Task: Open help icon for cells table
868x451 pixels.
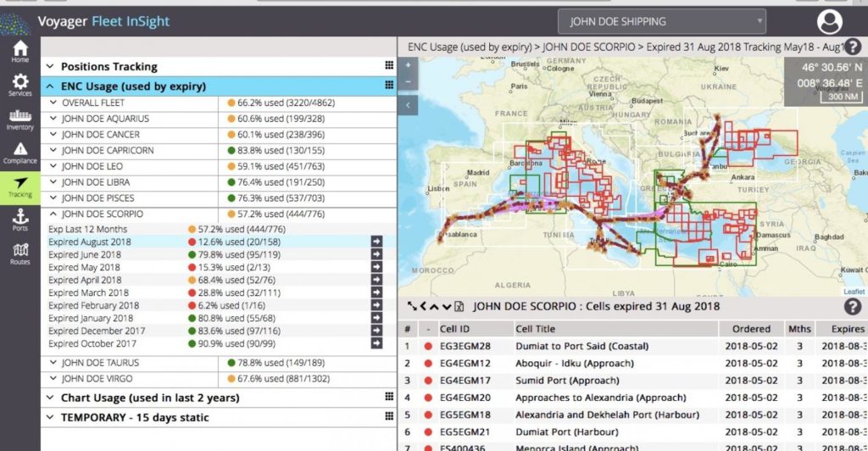Action: coord(853,306)
